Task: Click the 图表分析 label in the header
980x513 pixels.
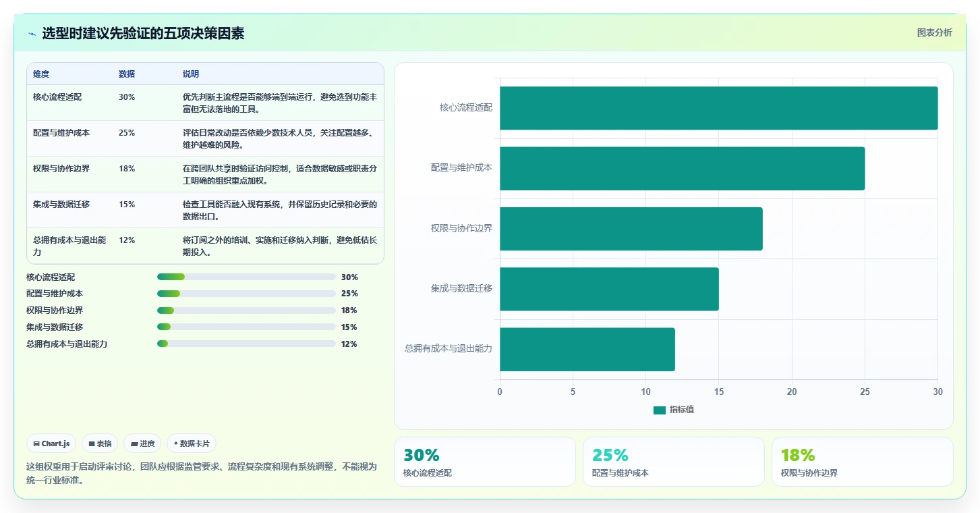Action: (x=934, y=32)
